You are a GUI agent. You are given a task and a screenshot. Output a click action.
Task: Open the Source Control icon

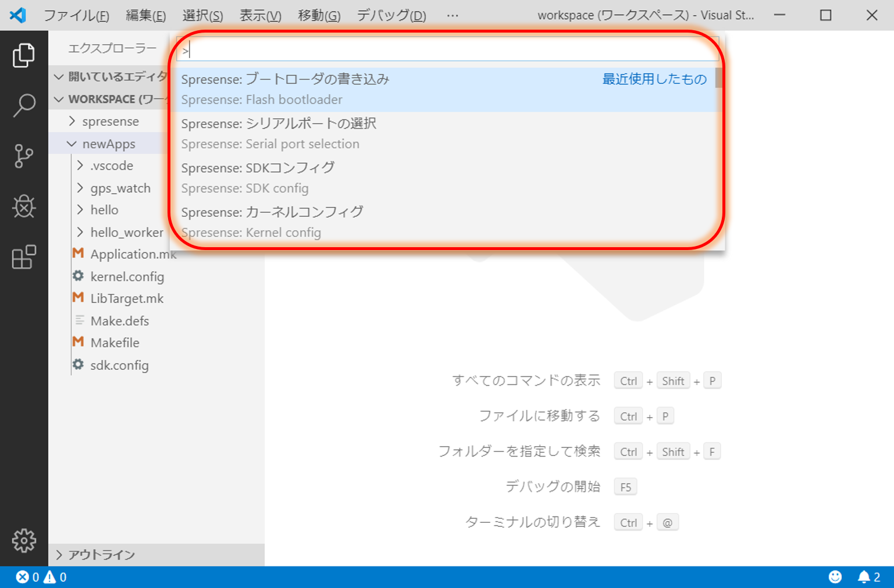tap(24, 156)
